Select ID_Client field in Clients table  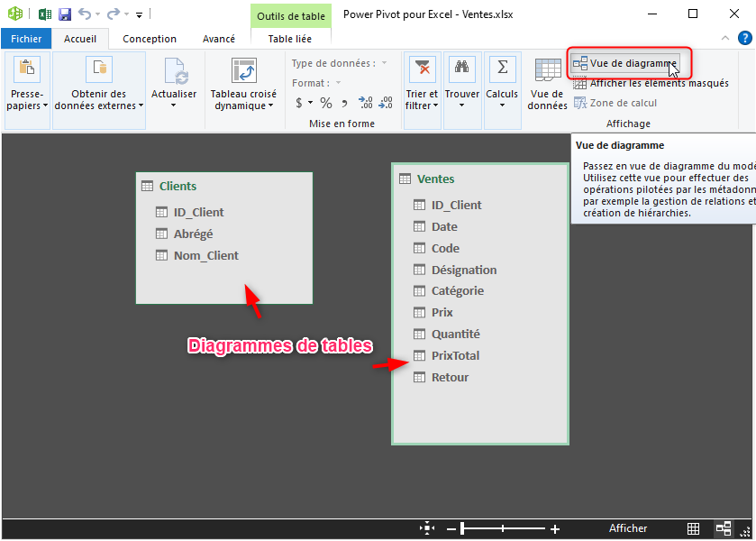click(198, 213)
